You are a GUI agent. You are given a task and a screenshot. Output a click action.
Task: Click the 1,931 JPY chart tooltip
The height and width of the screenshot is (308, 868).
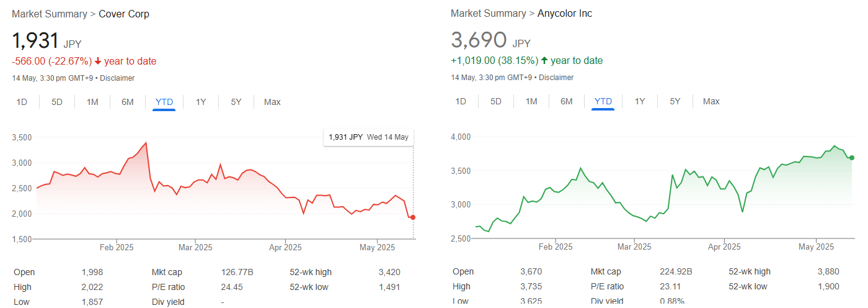click(368, 137)
